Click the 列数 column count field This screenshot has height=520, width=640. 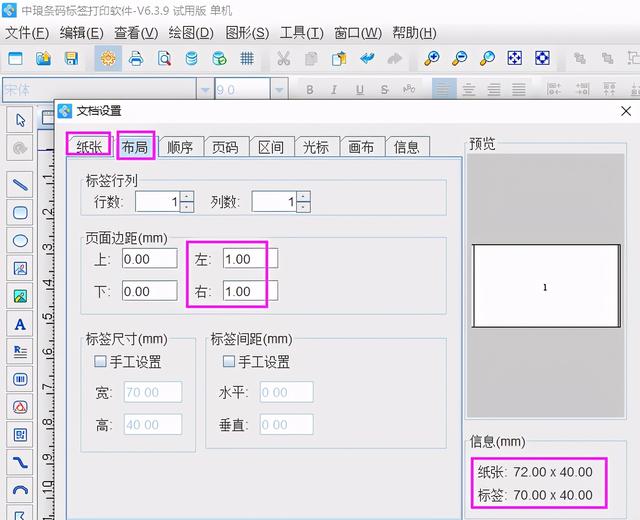275,202
